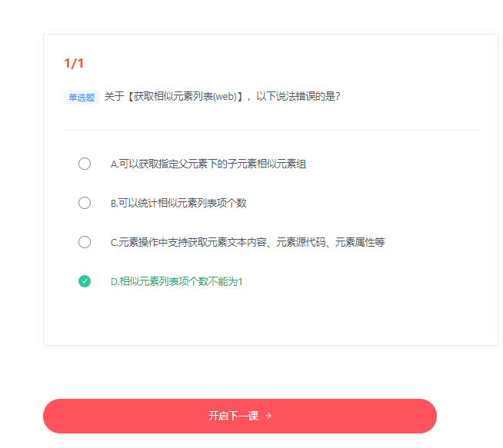The height and width of the screenshot is (448, 503).
Task: Click the 1/1 question progress counter
Action: coord(74,63)
